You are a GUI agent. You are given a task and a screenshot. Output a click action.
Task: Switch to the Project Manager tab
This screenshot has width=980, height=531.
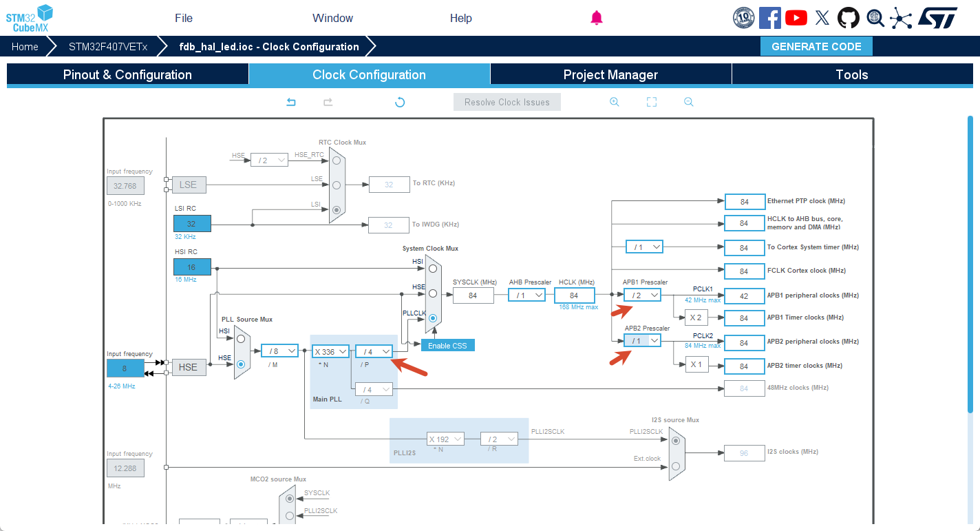point(610,74)
